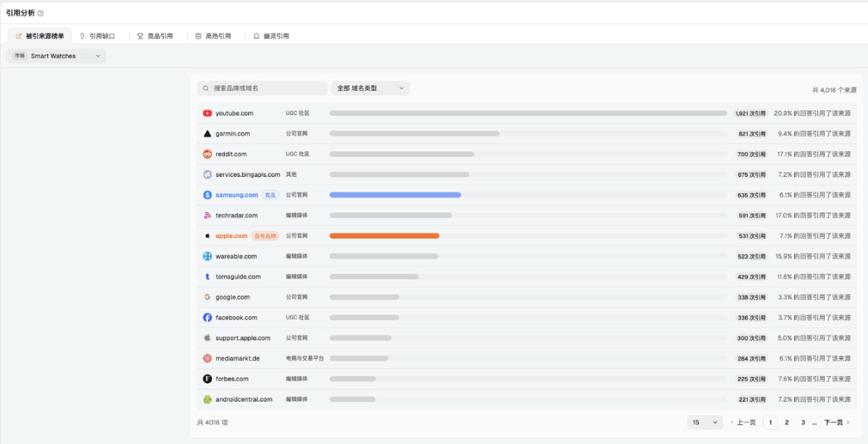Select page 1 in pagination
The image size is (868, 444).
[770, 422]
